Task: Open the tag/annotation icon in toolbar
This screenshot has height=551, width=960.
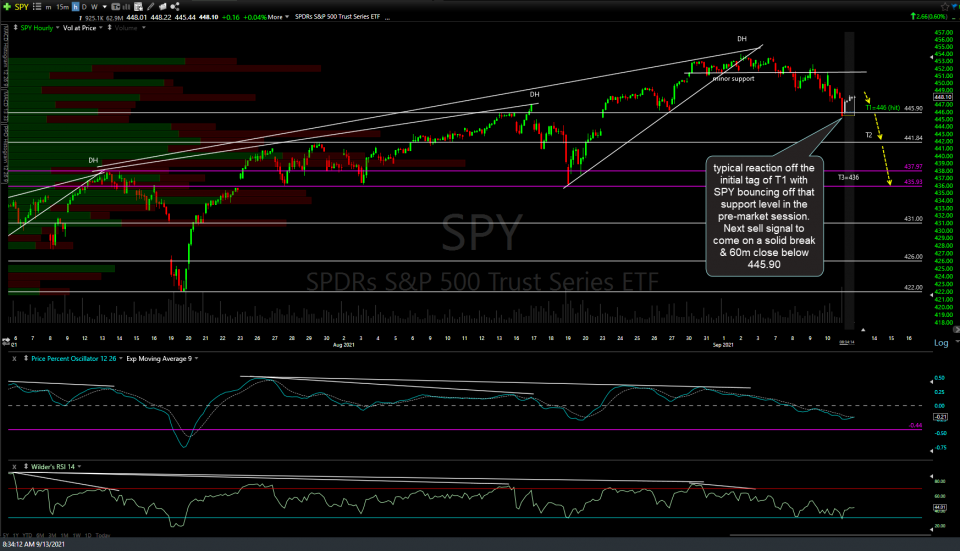Action: (x=163, y=7)
